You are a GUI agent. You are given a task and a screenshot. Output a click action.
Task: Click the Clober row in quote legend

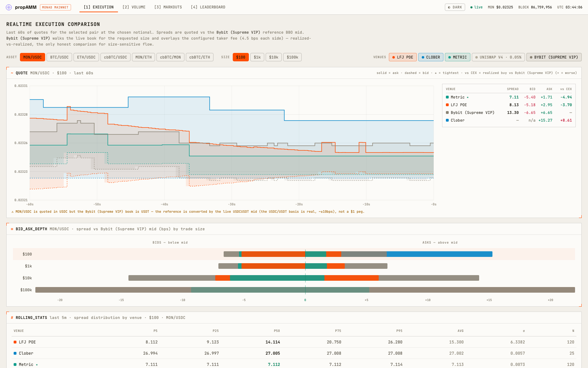(509, 120)
